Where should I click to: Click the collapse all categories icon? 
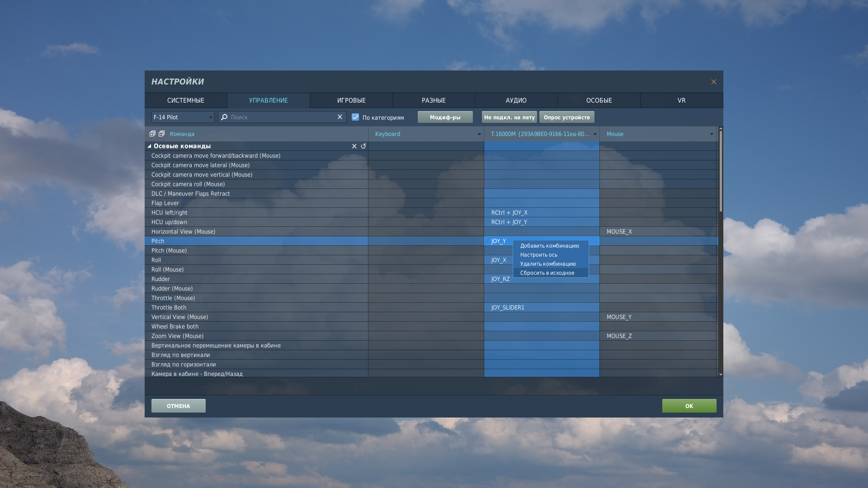[x=161, y=134]
